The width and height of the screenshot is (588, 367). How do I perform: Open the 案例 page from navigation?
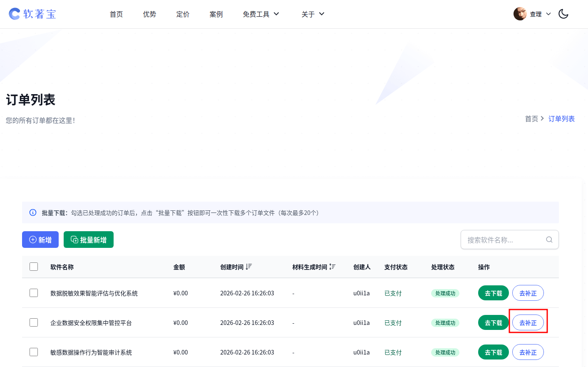(x=216, y=14)
